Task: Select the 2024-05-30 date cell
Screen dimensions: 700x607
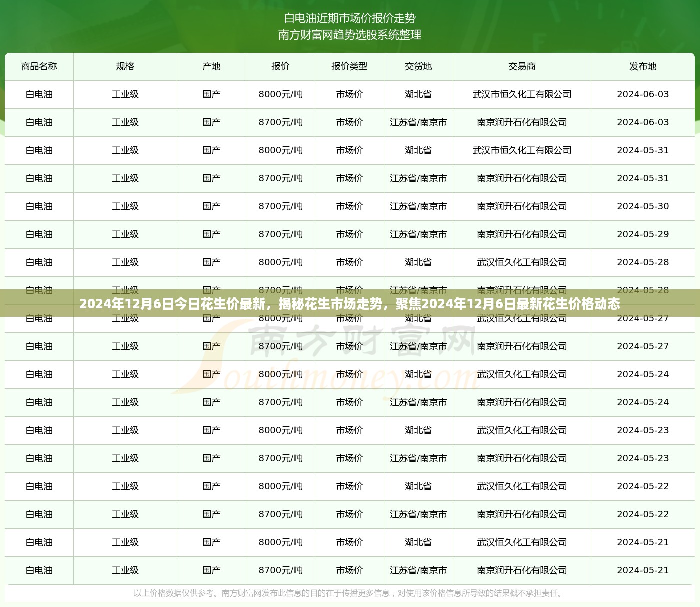Action: pyautogui.click(x=643, y=206)
